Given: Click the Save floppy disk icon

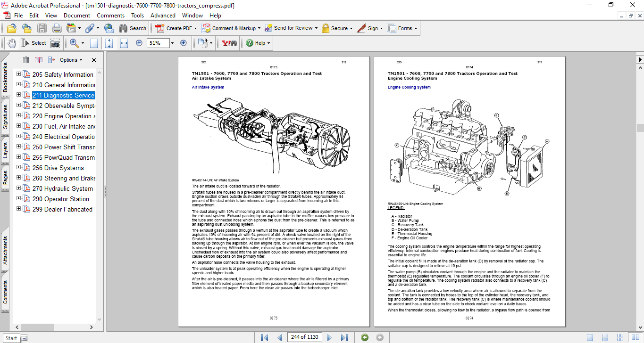Looking at the screenshot, I should (42, 28).
